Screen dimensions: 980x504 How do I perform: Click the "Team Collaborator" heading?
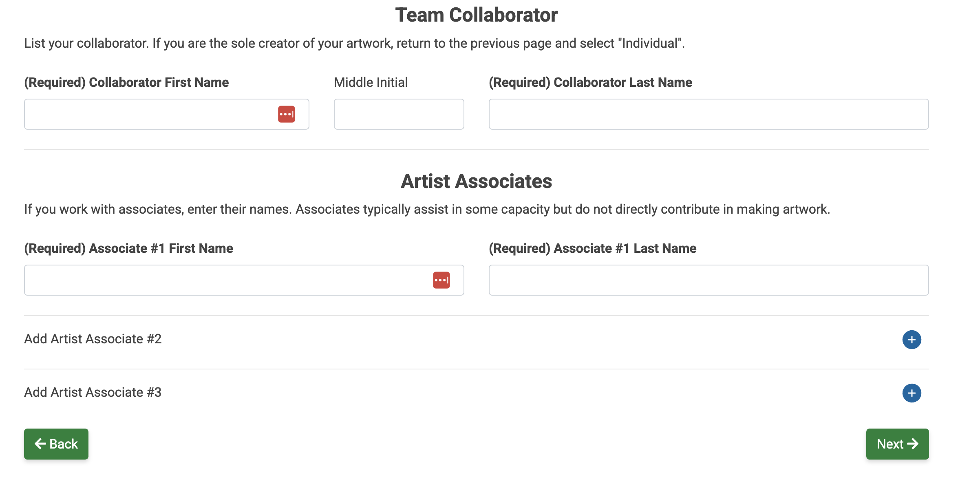pyautogui.click(x=476, y=15)
